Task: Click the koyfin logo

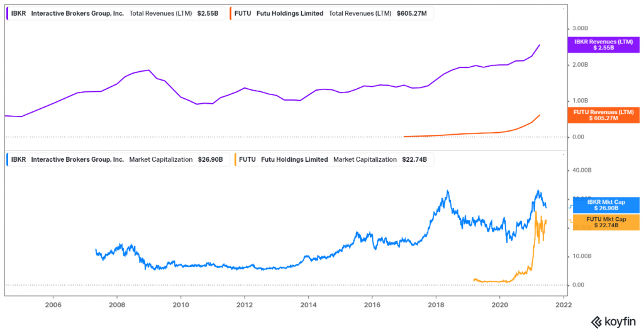Action: click(x=613, y=321)
